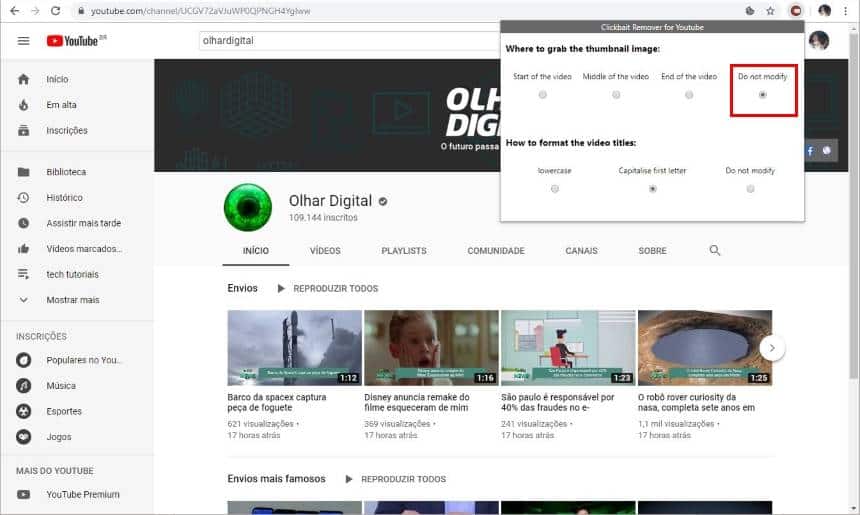Open Disney anuncia remake video title
This screenshot has height=515, width=860.
(417, 402)
